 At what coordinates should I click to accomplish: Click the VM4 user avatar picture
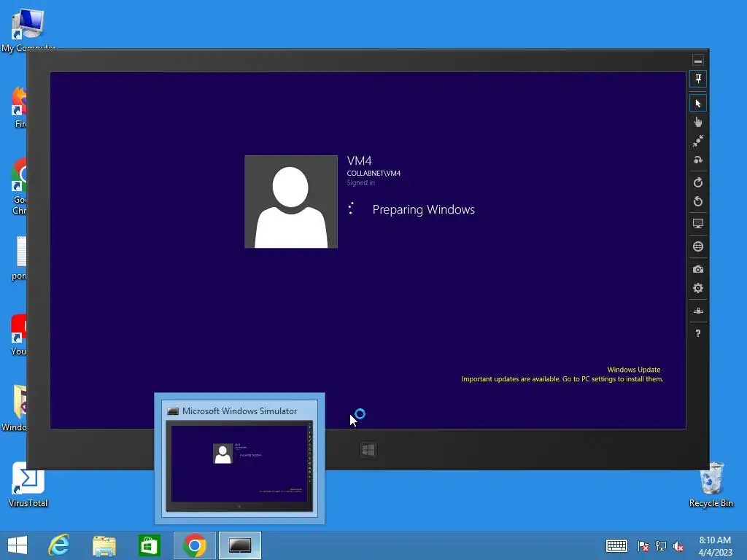pos(291,201)
